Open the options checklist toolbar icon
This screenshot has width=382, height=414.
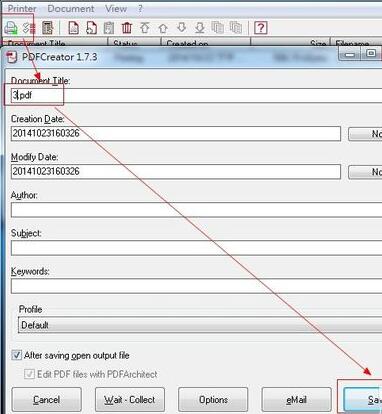coord(29,28)
